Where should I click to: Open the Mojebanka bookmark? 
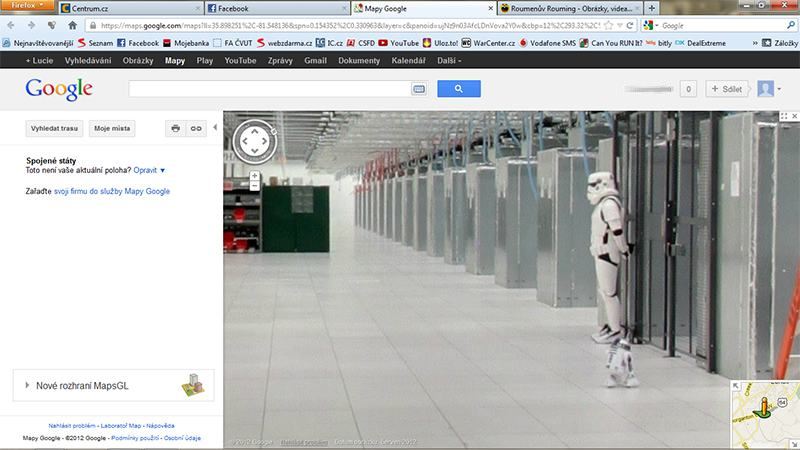coord(186,43)
